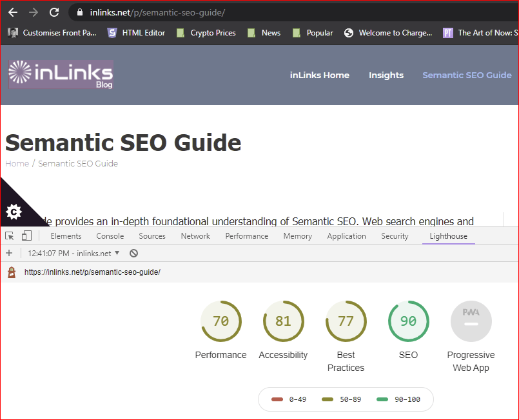The height and width of the screenshot is (420, 519).
Task: Click the Accessibility score gauge 81
Action: 283,321
